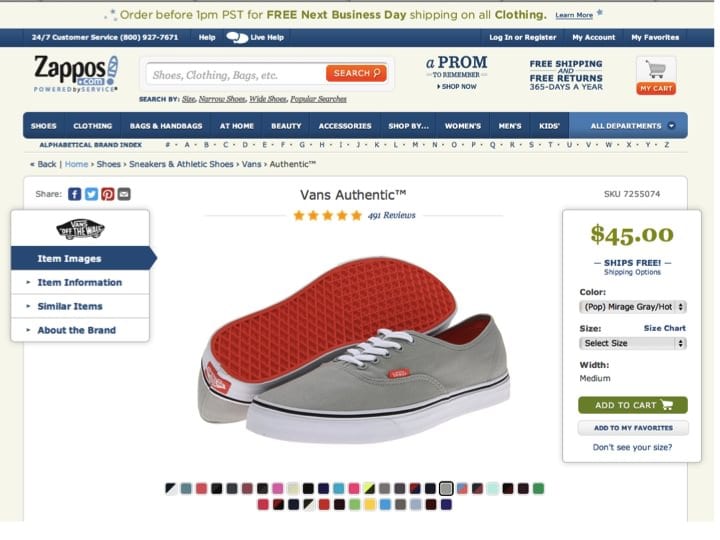Screen dimensions: 720x540
Task: Open the Size Chart link
Action: click(x=664, y=328)
